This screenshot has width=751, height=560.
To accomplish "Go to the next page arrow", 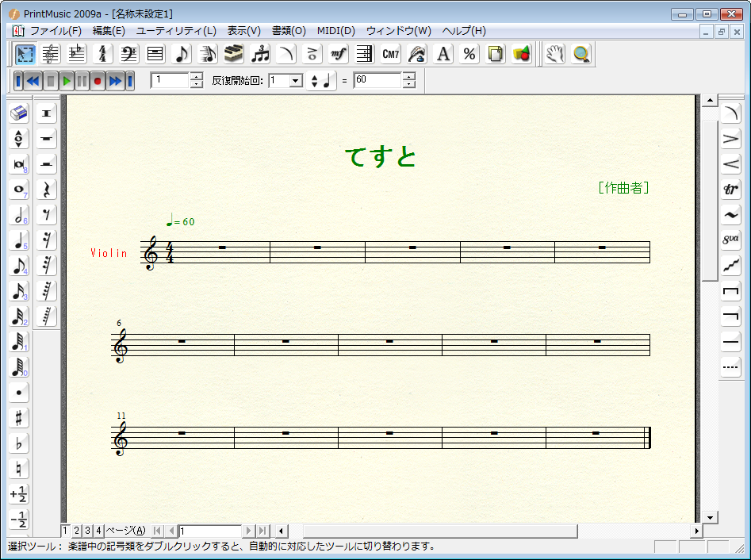I will click(x=248, y=531).
